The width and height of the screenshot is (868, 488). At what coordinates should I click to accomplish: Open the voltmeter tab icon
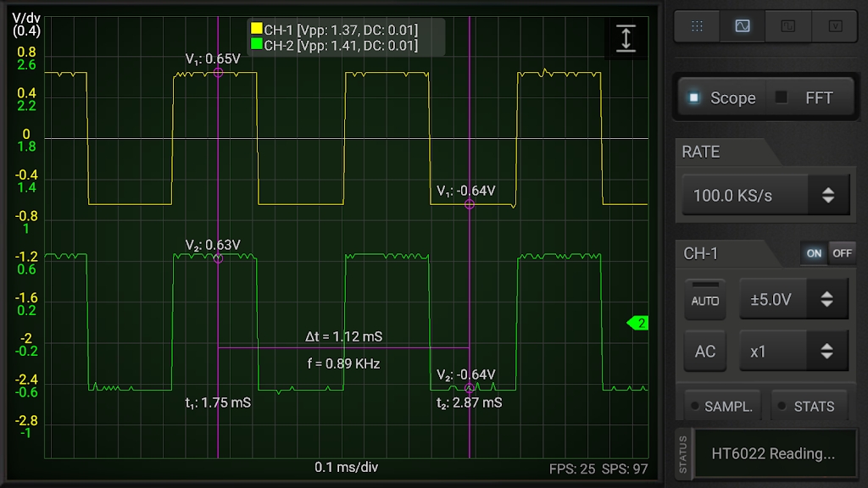[x=835, y=26]
